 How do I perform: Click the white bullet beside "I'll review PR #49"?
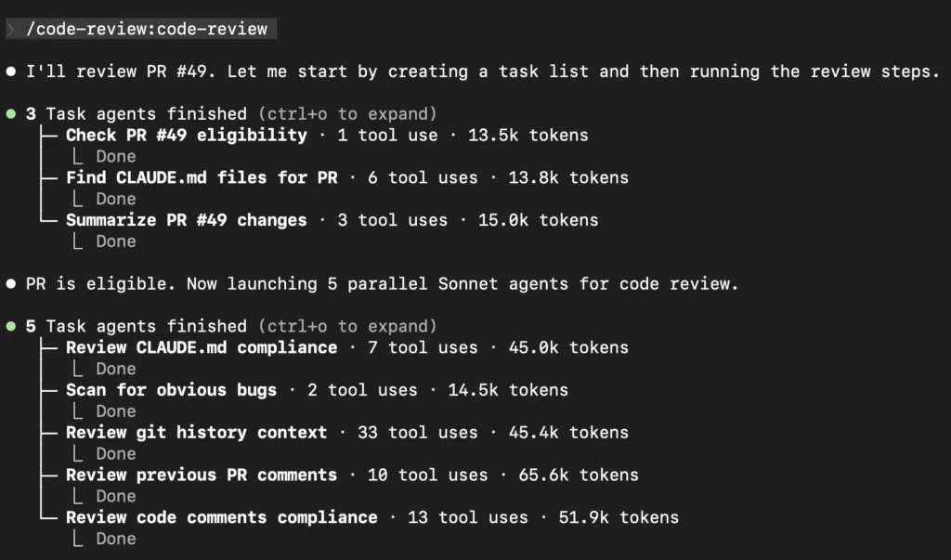(10, 72)
